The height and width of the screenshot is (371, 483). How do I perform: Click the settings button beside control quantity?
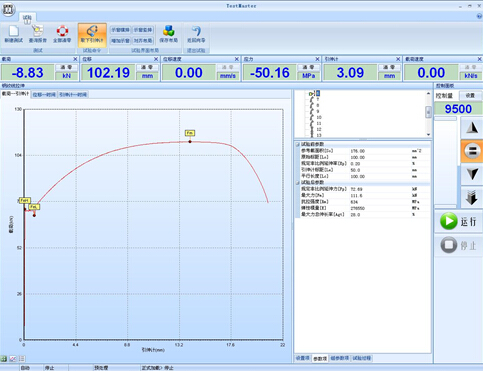(470, 95)
